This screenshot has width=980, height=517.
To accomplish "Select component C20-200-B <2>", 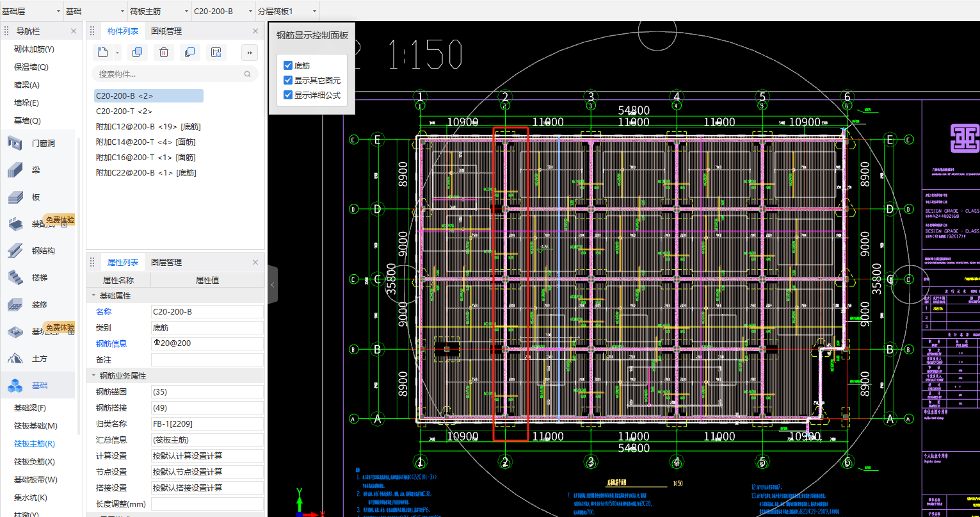I will 149,95.
